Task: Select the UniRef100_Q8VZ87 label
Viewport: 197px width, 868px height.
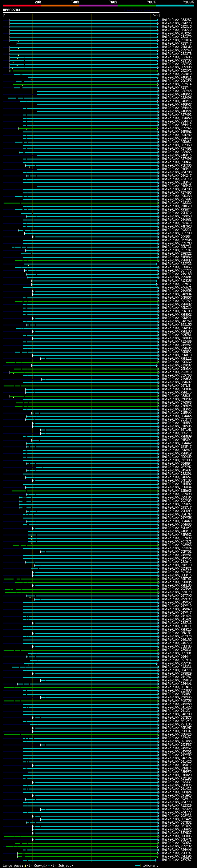Action: (177, 860)
